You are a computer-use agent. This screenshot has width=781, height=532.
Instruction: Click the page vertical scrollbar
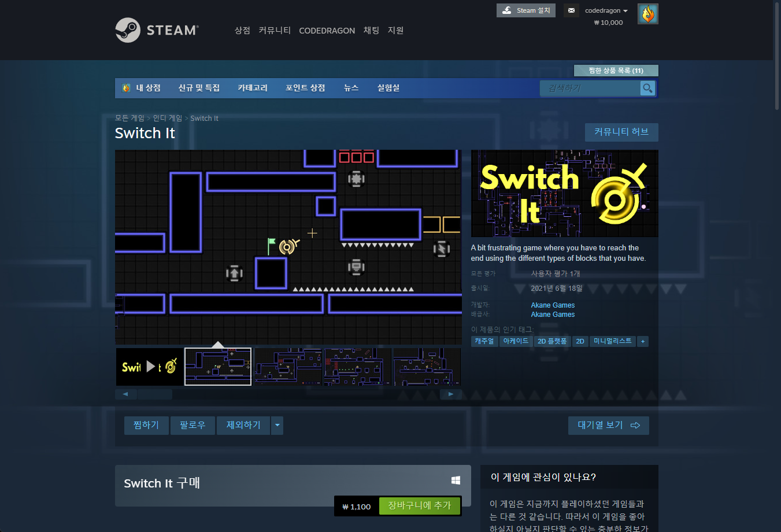point(777,55)
